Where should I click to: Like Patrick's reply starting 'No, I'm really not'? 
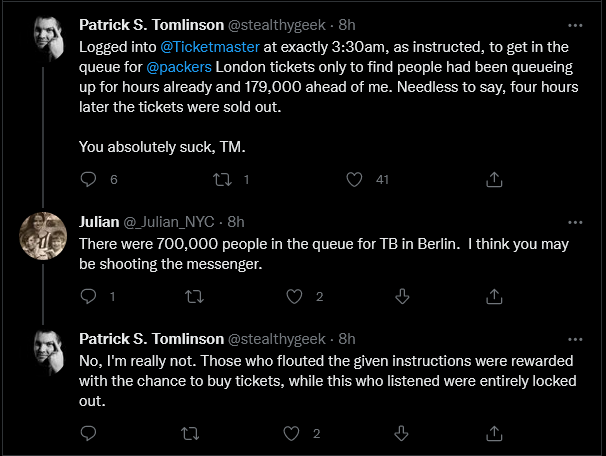click(x=291, y=433)
